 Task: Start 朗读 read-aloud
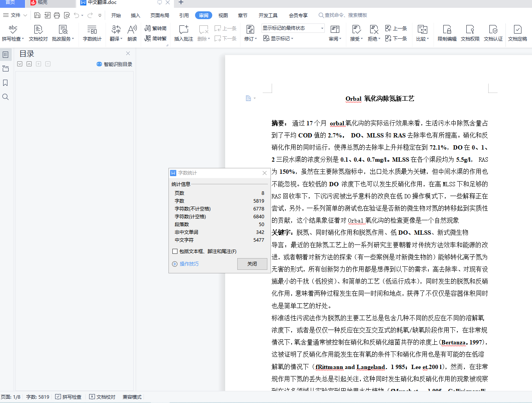132,33
